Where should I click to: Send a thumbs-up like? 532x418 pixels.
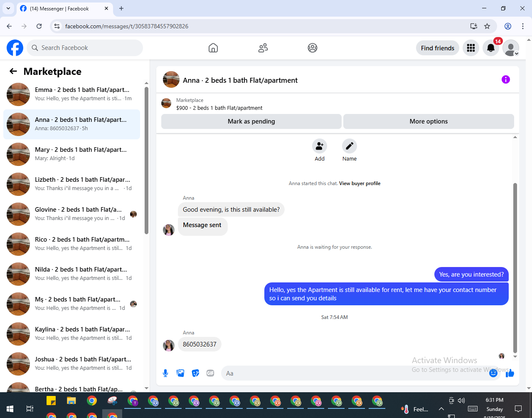tap(510, 373)
